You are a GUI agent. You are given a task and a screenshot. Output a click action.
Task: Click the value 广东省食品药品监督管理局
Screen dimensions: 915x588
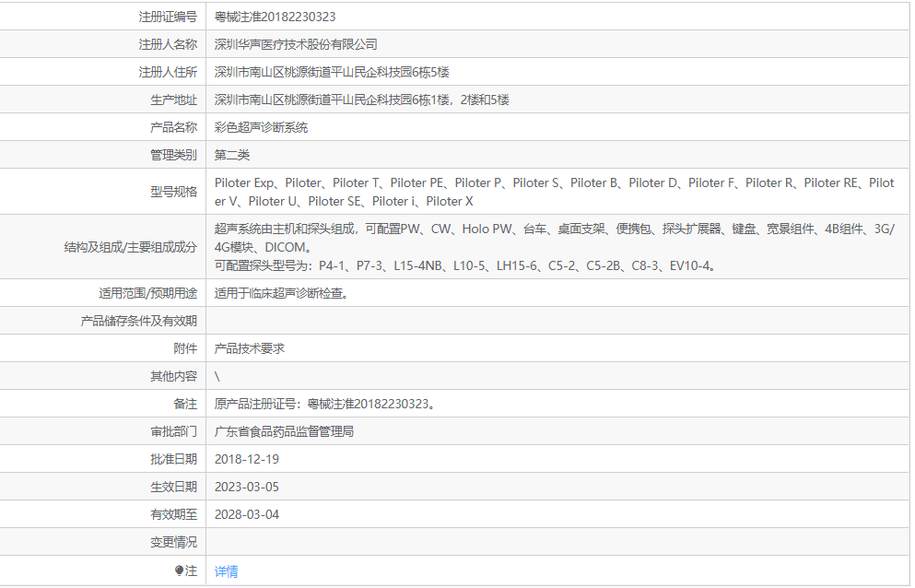(x=284, y=431)
